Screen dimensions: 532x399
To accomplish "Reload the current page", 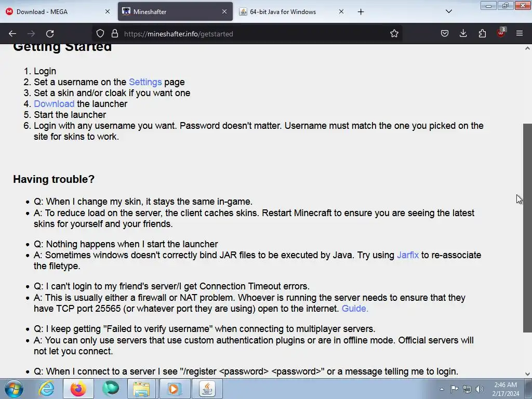I will point(50,34).
